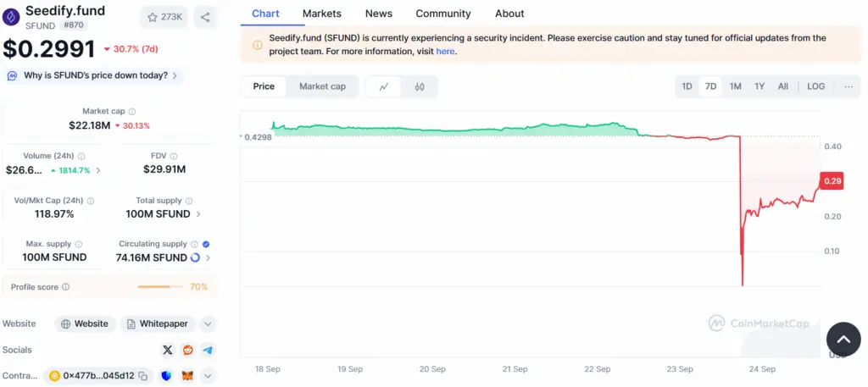This screenshot has width=868, height=387.
Task: Expand the website links dropdown chevron
Action: click(x=208, y=323)
